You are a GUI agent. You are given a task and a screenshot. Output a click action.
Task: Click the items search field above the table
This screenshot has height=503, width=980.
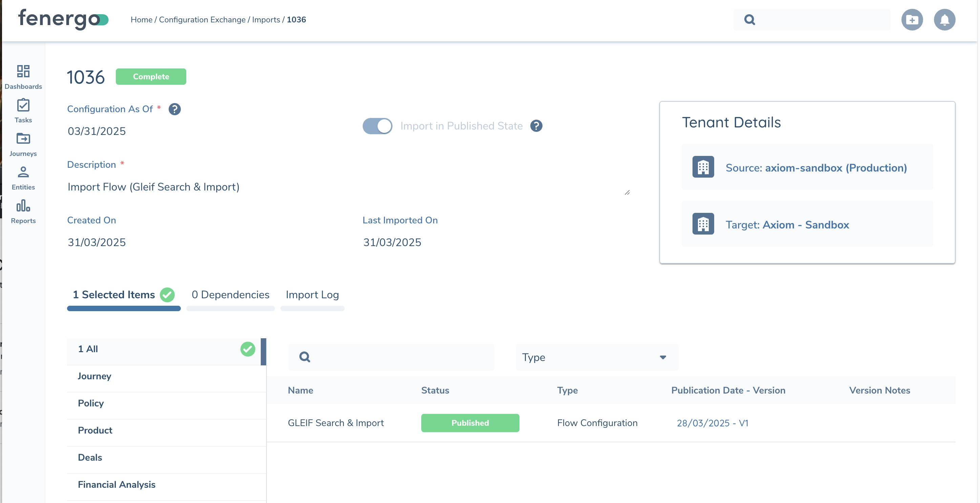tap(391, 357)
